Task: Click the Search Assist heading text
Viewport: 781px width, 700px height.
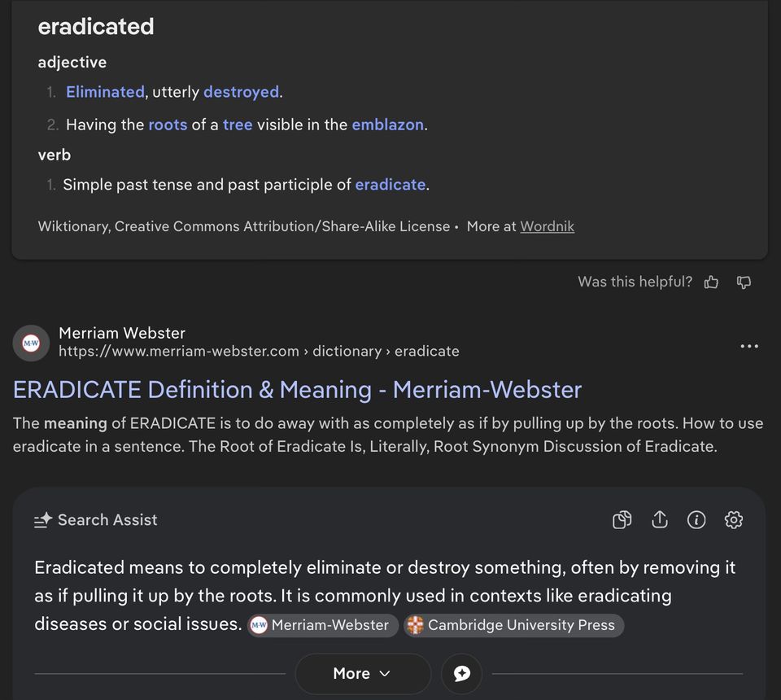Action: point(107,520)
